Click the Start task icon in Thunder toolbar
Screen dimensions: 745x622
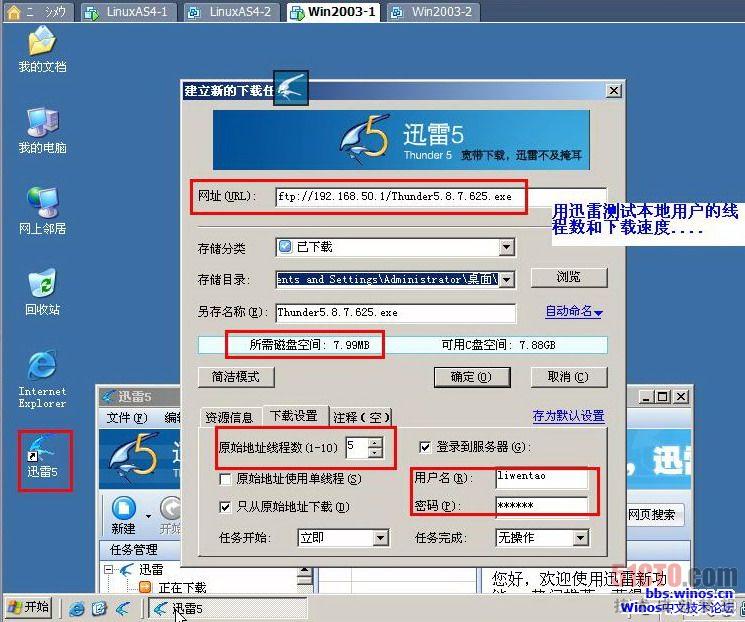(x=170, y=515)
